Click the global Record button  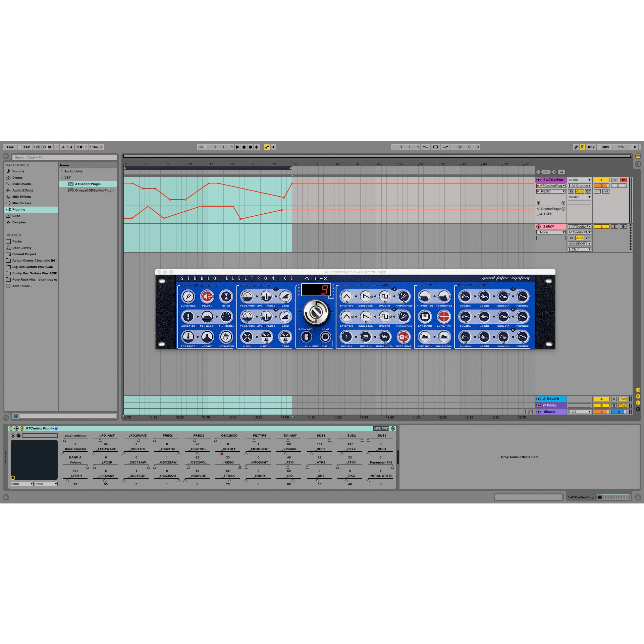pos(250,147)
